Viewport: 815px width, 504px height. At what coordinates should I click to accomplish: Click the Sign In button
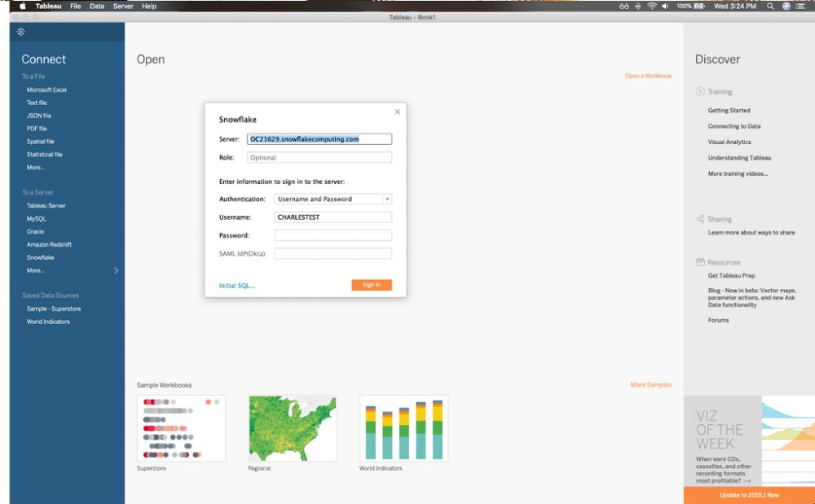click(x=372, y=285)
